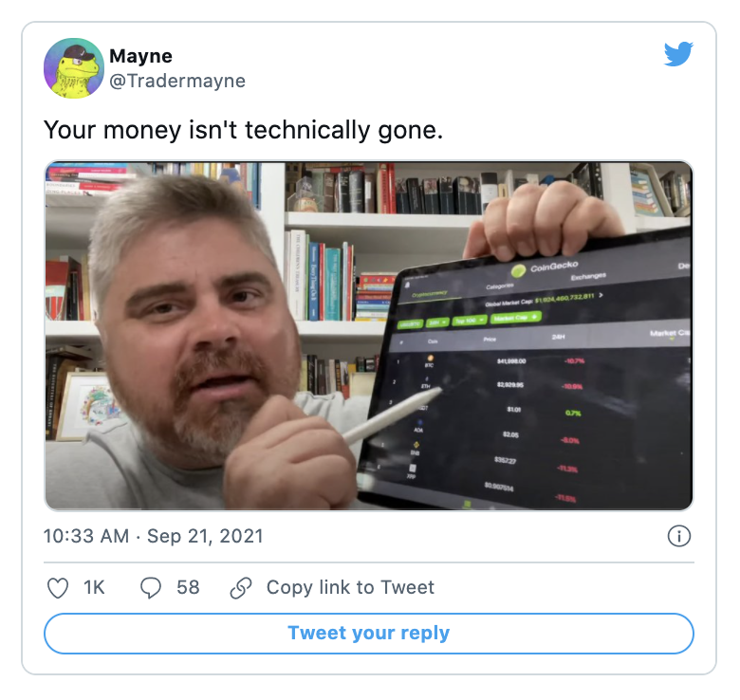
Task: Expand the 24H dropdown on the tablet
Action: tap(437, 322)
